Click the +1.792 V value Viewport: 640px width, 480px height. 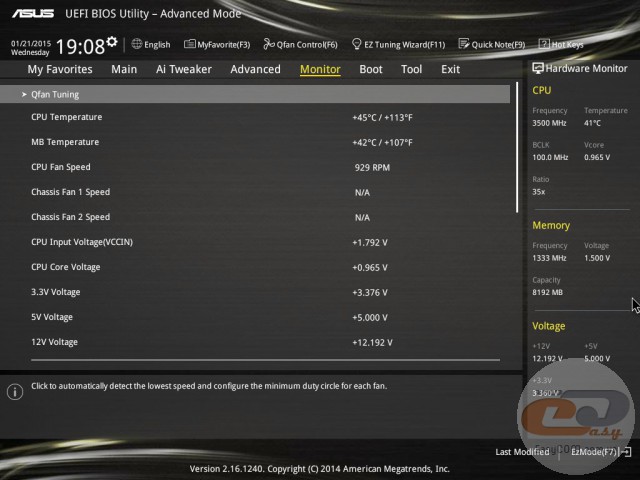pos(370,243)
